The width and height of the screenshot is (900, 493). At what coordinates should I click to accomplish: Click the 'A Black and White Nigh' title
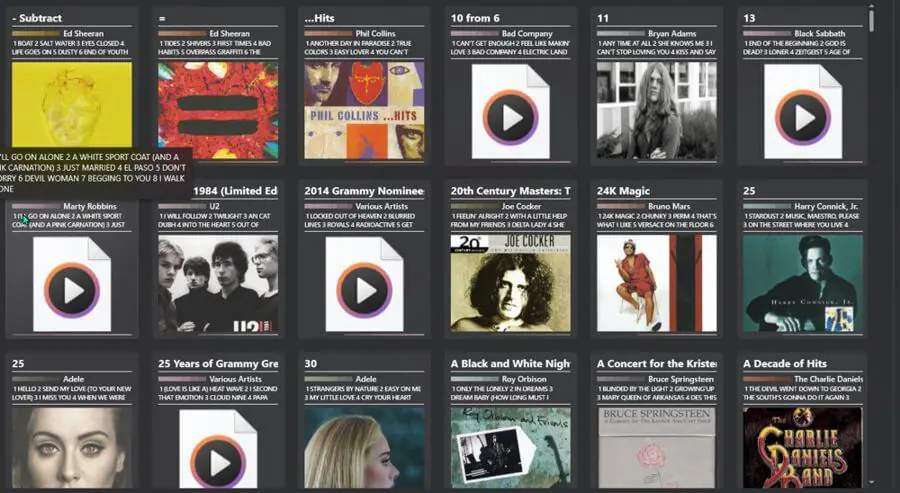click(510, 363)
